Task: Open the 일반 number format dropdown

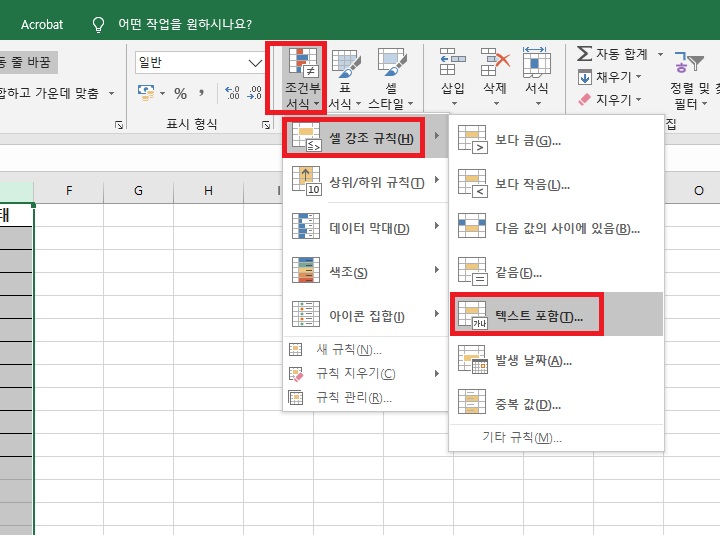Action: pos(255,63)
